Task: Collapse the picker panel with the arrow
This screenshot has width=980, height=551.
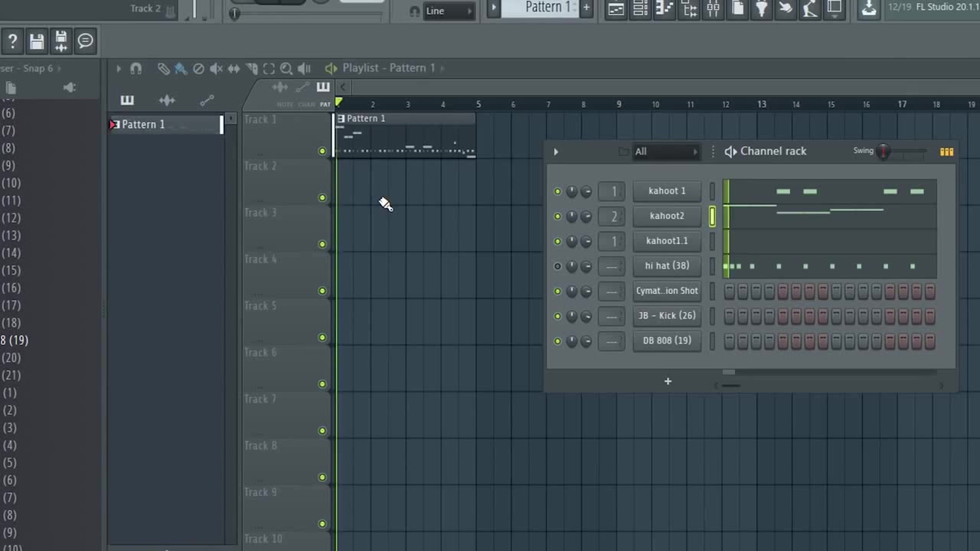Action: click(342, 87)
